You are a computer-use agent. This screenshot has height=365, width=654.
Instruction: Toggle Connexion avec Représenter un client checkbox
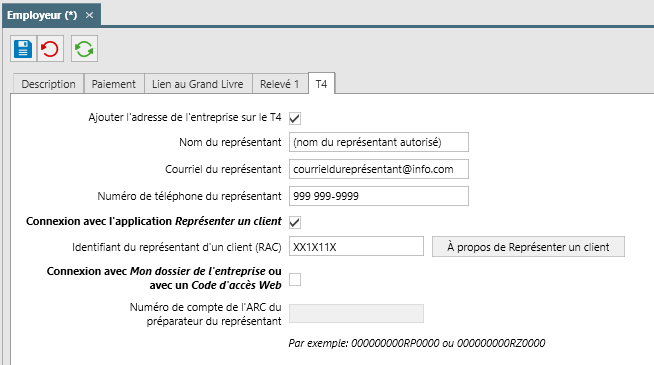pyautogui.click(x=295, y=222)
